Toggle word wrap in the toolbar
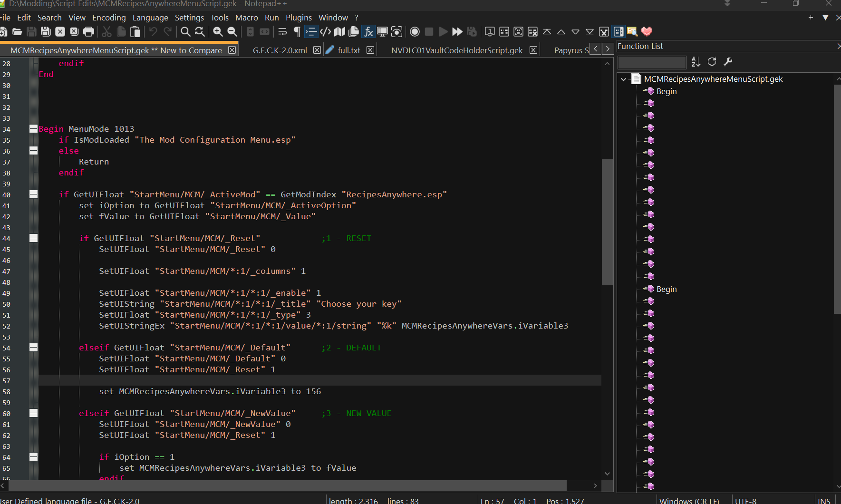 282,32
